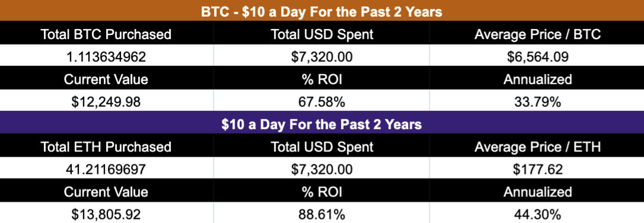The image size is (644, 223).
Task: Select the 33.79% annualized cell
Action: tap(537, 101)
